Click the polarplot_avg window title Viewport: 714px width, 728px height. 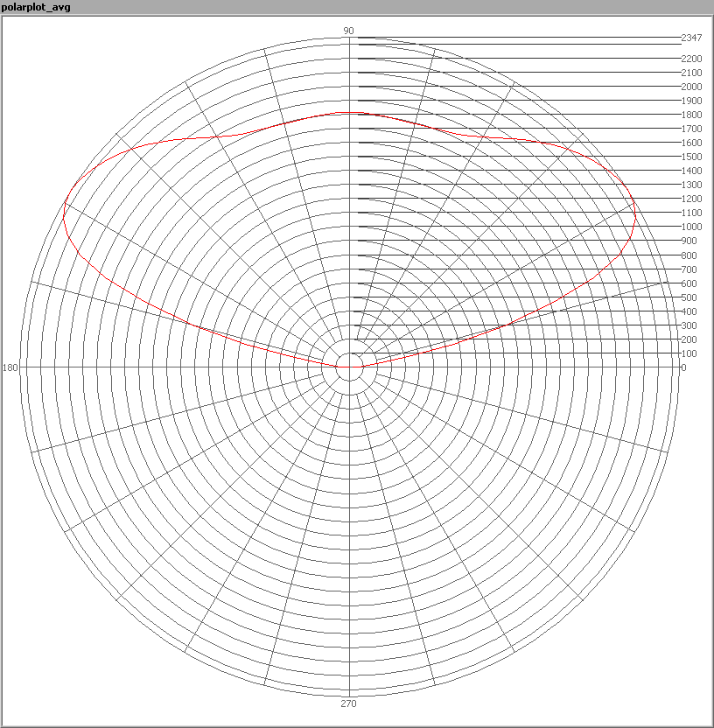(x=35, y=7)
